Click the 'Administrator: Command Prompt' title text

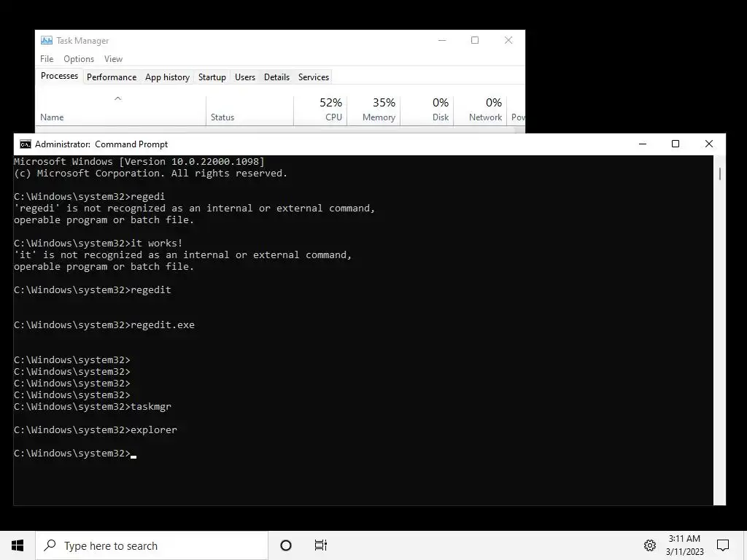[x=101, y=144]
